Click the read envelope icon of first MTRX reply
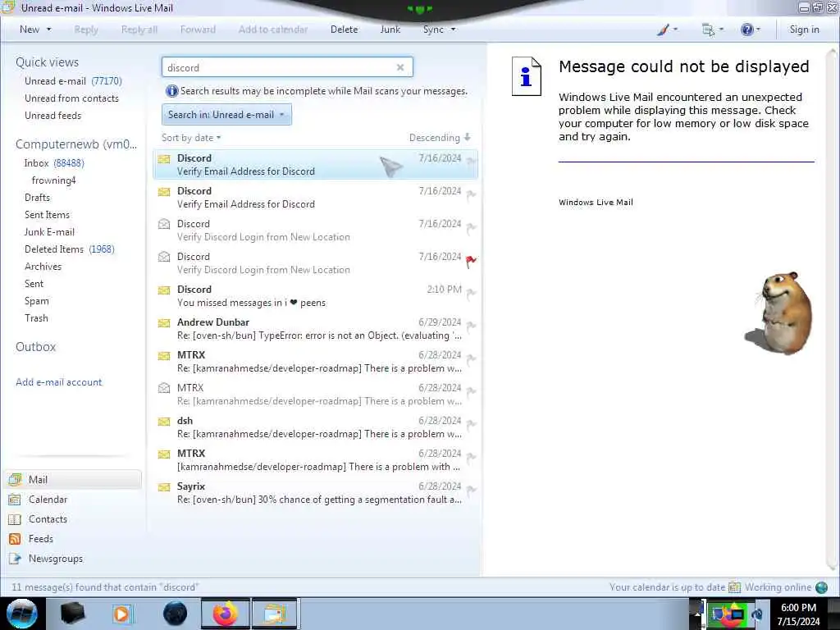Screen dimensions: 840x630 point(164,388)
